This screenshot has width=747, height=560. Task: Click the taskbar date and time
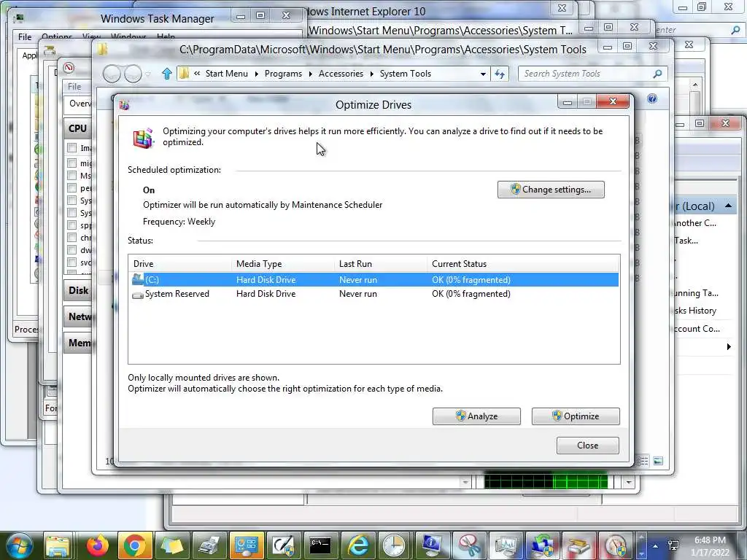[x=710, y=545]
